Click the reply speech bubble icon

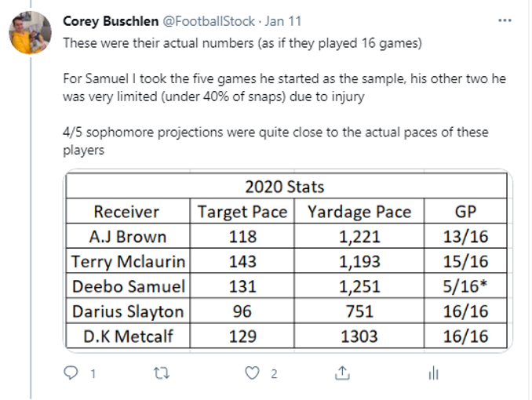71,373
